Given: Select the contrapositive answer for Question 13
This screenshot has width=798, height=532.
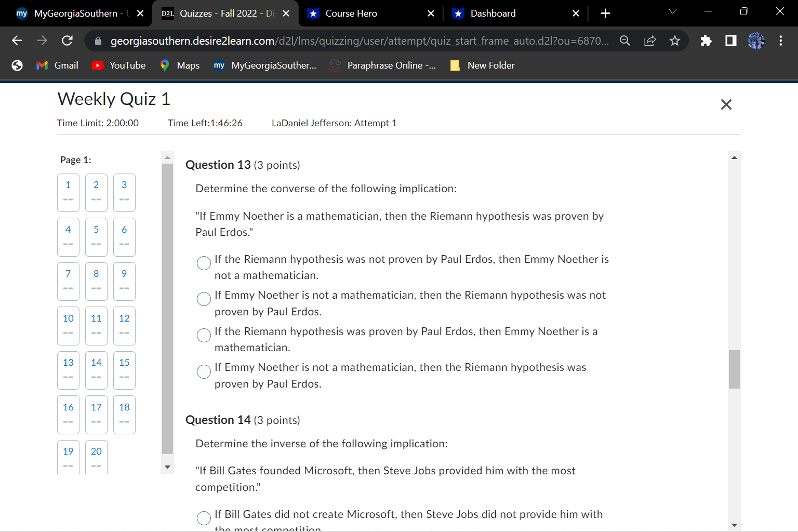Looking at the screenshot, I should tap(204, 263).
